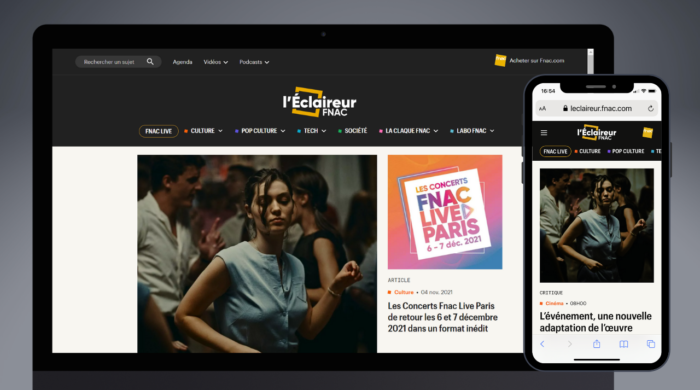Open the La Claque Fnac dropdown

(408, 131)
